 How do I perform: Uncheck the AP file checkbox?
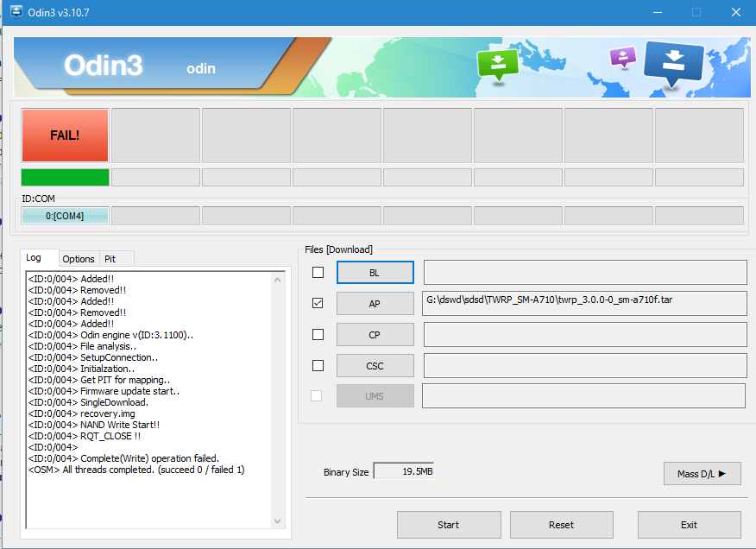coord(318,303)
